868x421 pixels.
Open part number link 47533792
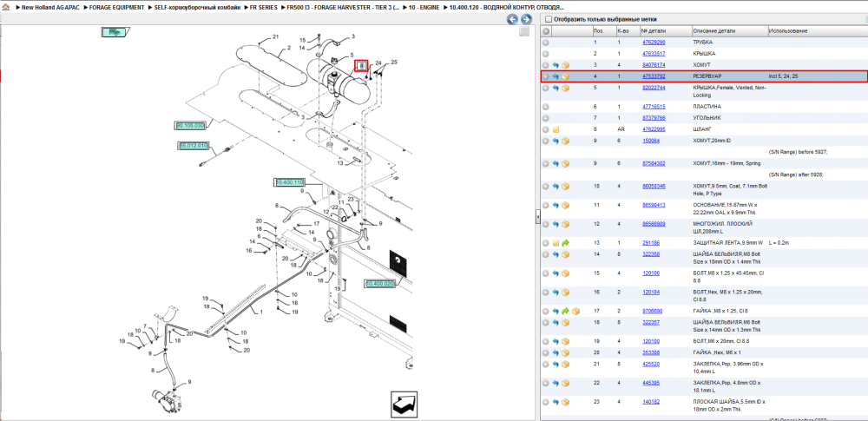click(654, 76)
